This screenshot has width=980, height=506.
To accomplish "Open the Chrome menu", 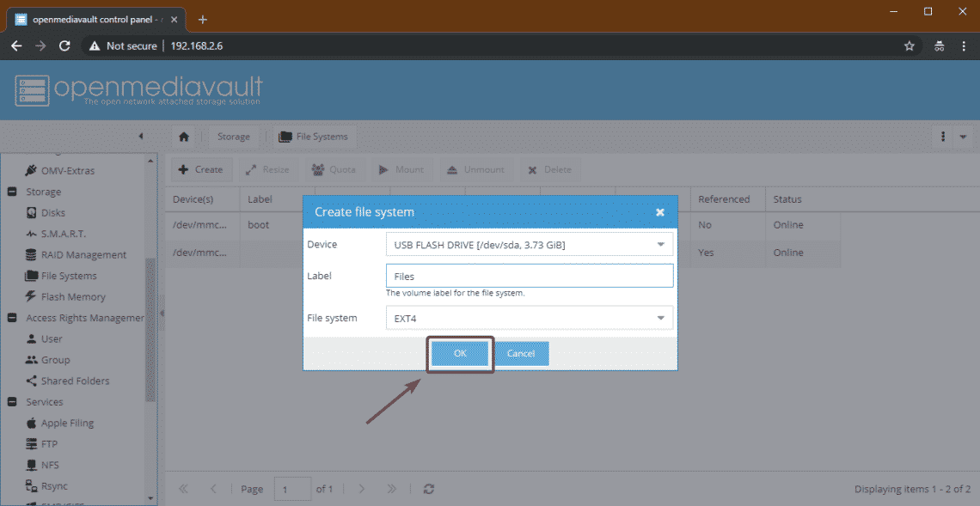I will (x=963, y=46).
